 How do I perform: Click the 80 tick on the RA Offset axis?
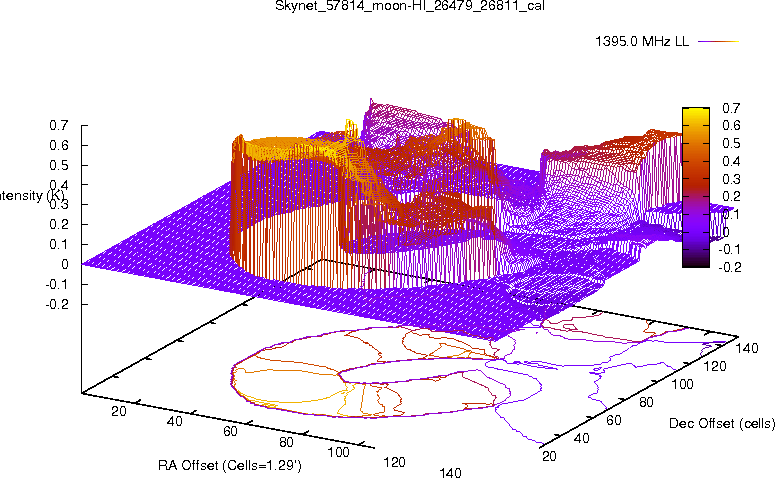tap(286, 441)
